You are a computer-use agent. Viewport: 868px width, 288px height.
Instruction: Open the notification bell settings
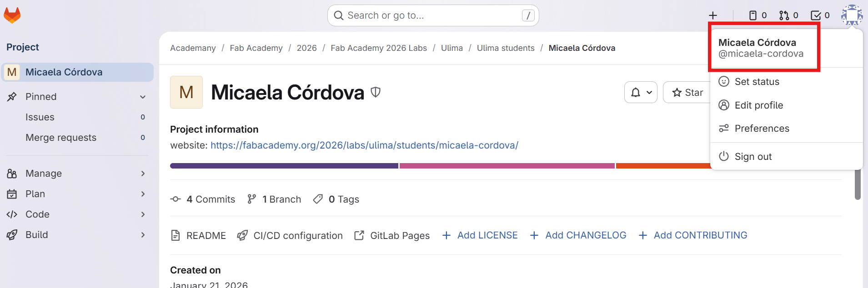641,92
